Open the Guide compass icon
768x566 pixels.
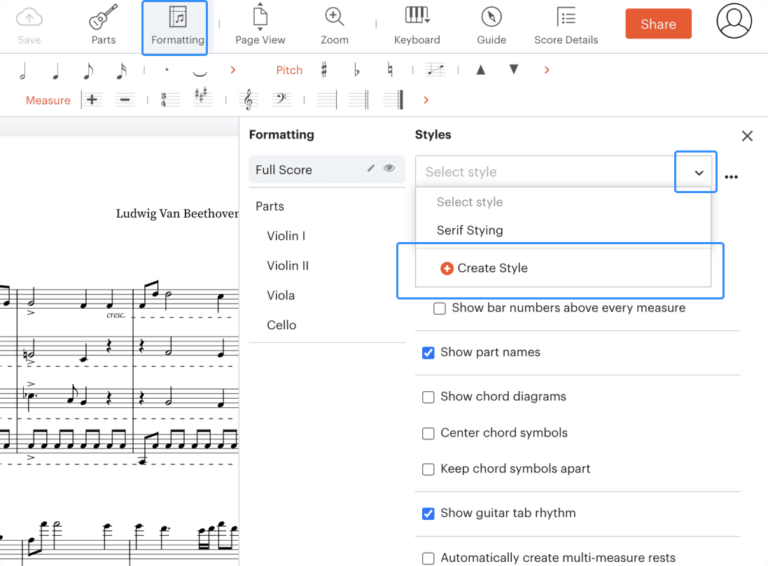tap(491, 26)
